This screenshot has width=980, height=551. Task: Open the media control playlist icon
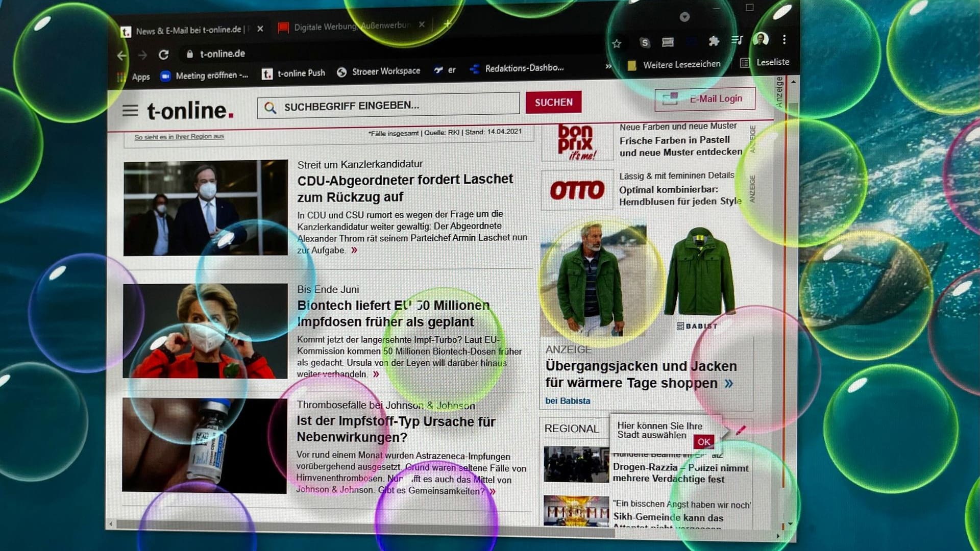tap(737, 40)
